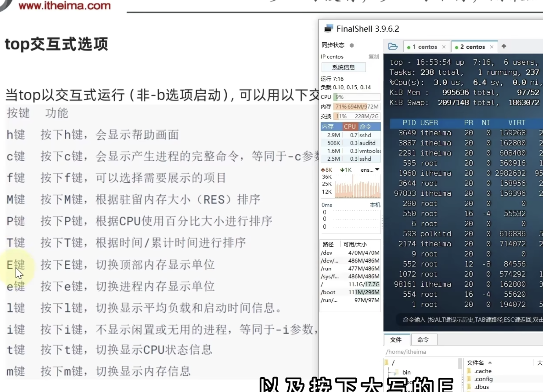Sort process list by CPU column
The width and height of the screenshot is (543, 392).
pyautogui.click(x=350, y=127)
